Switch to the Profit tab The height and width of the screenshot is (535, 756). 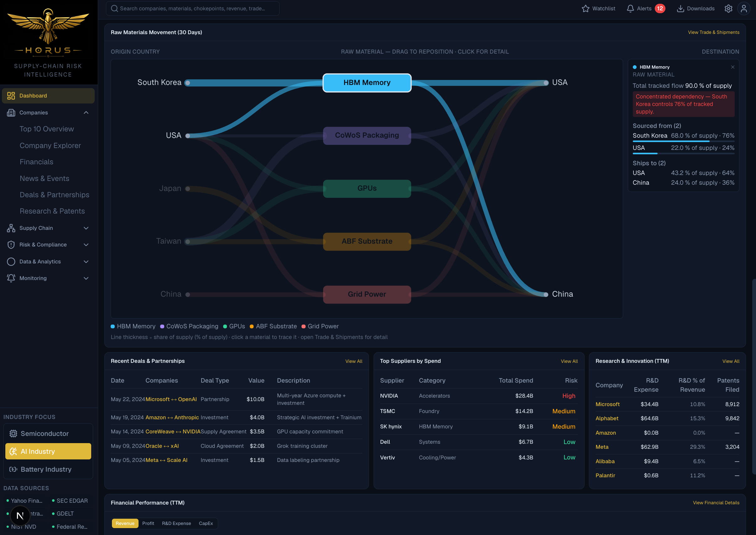(x=148, y=523)
